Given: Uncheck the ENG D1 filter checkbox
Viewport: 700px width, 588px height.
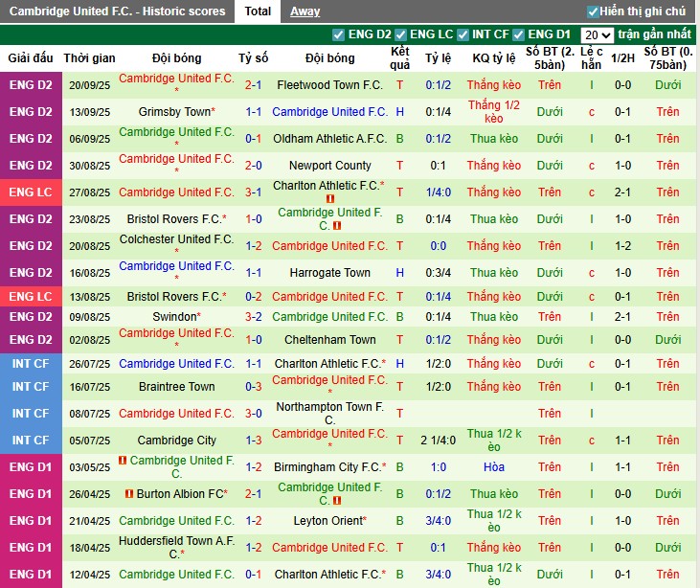Looking at the screenshot, I should point(518,34).
